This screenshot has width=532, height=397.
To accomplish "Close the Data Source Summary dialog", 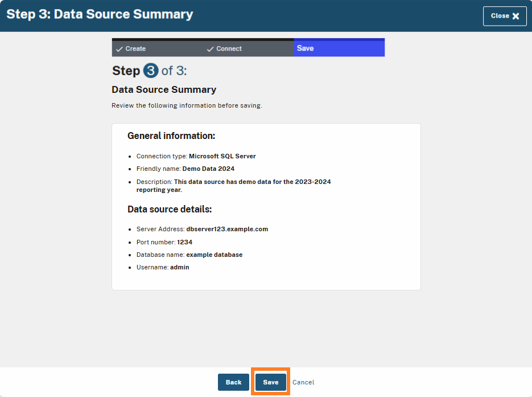I will [x=505, y=16].
